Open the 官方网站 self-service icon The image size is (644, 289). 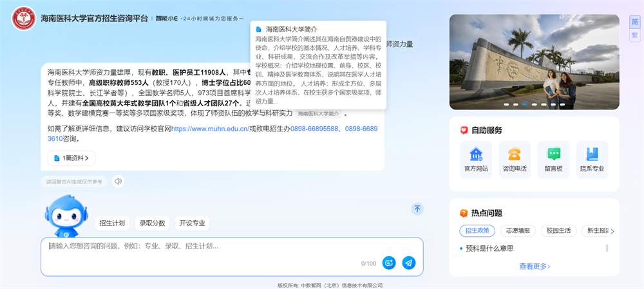point(476,160)
